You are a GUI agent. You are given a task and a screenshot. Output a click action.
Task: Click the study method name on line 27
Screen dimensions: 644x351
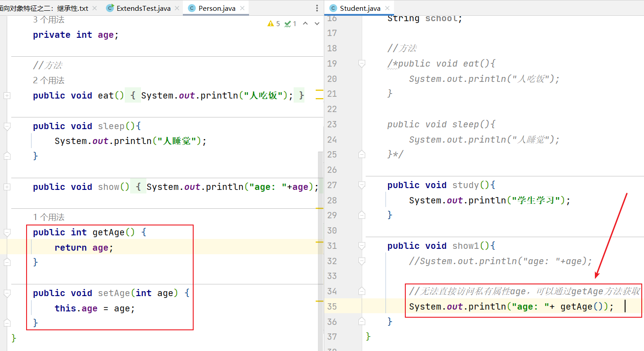pyautogui.click(x=466, y=185)
